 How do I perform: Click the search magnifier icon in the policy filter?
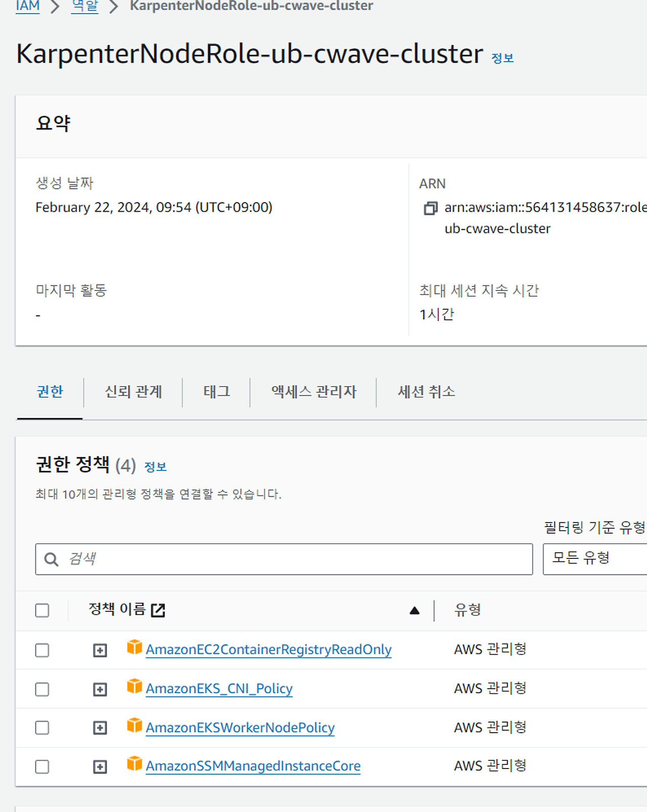(51, 559)
